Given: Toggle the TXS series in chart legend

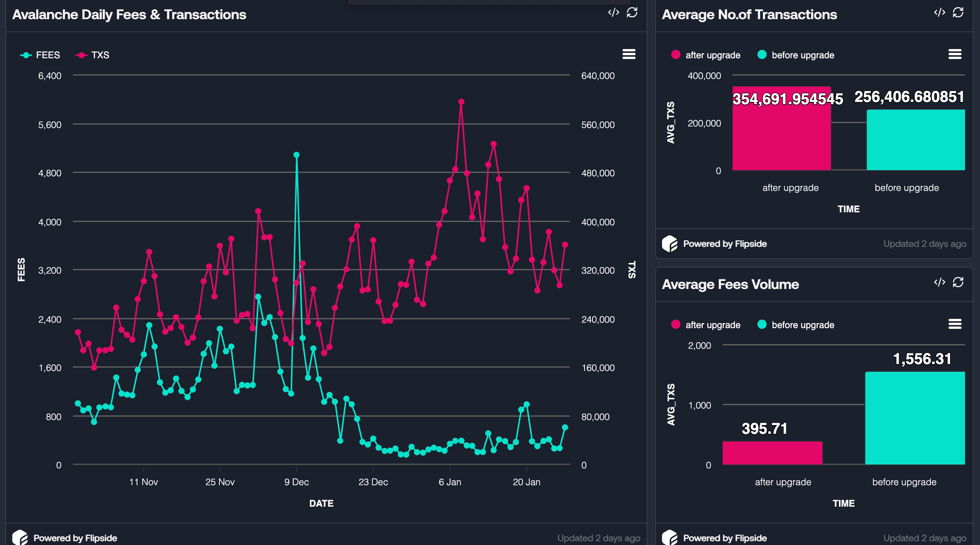Looking at the screenshot, I should (92, 55).
